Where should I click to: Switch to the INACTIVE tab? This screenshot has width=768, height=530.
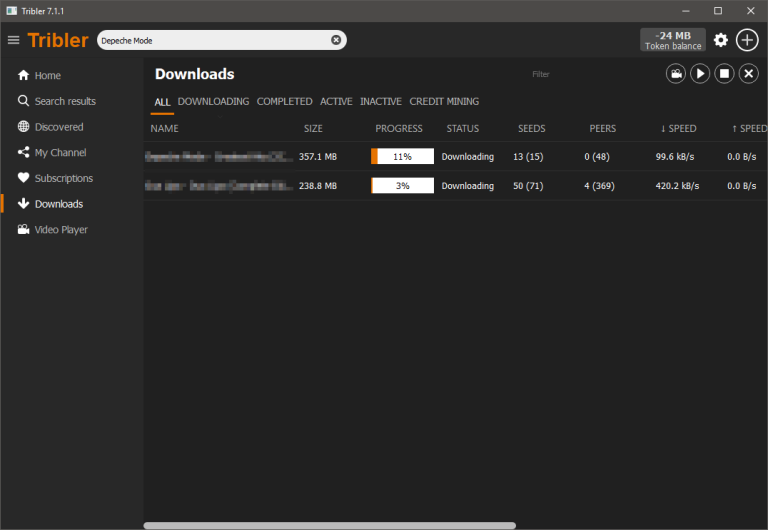tap(381, 101)
